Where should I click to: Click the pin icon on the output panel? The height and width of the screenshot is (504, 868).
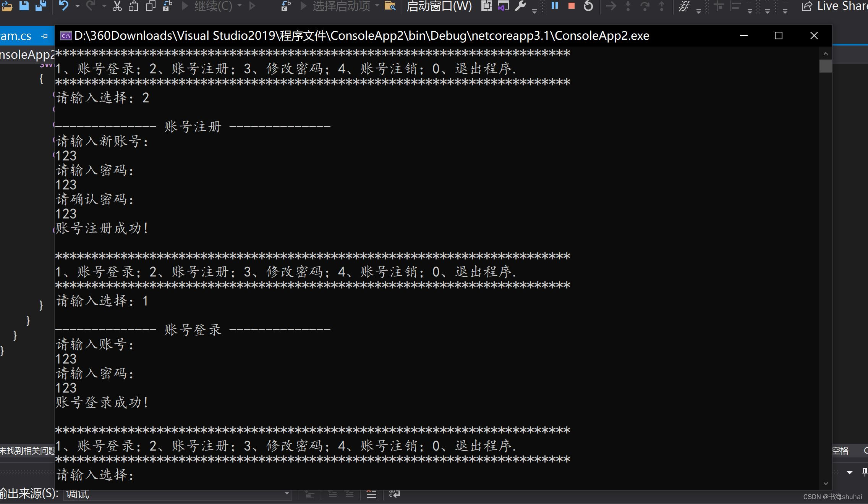point(865,473)
